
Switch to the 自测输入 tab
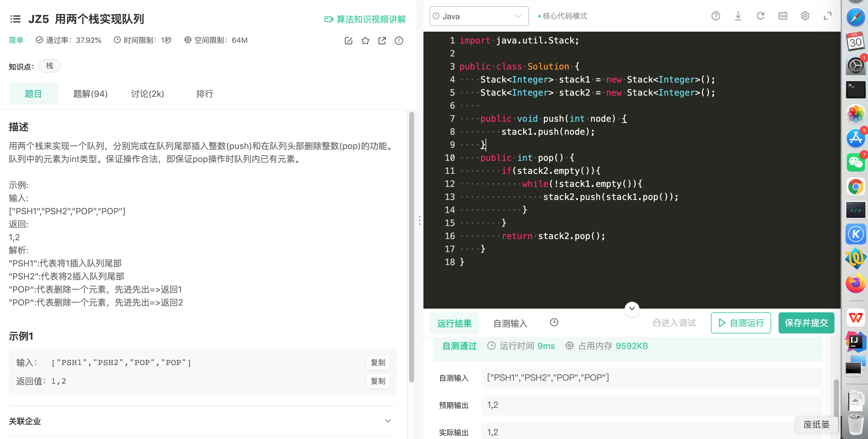click(510, 323)
